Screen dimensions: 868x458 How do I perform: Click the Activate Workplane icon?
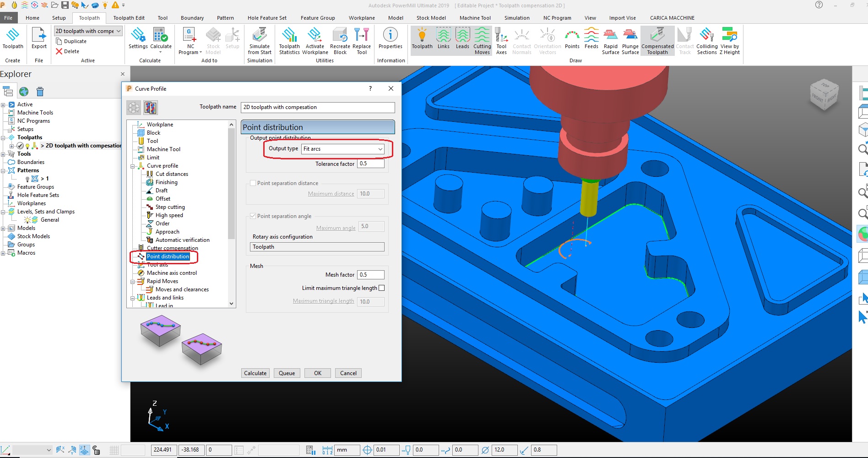(315, 40)
